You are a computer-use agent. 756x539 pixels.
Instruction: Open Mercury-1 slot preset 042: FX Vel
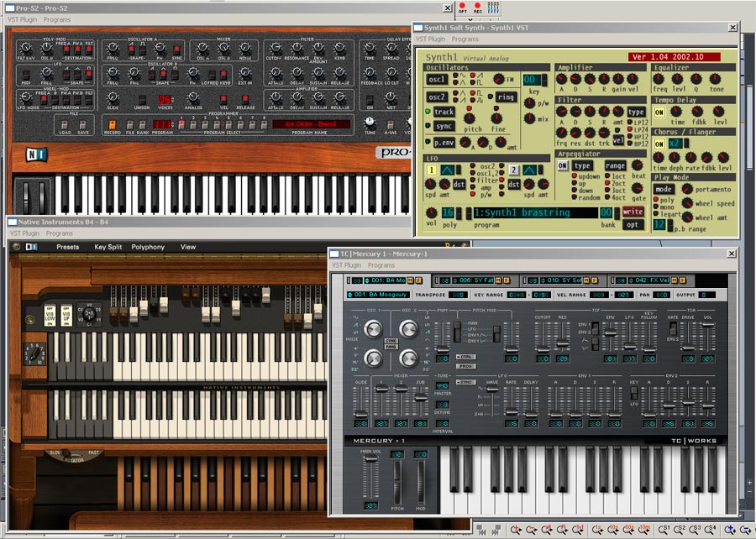coord(650,280)
